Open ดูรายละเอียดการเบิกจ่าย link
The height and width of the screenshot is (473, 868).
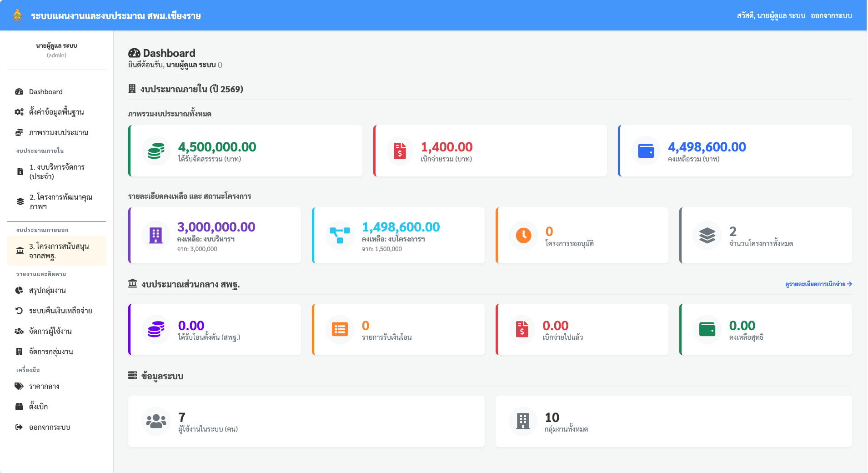tap(818, 284)
